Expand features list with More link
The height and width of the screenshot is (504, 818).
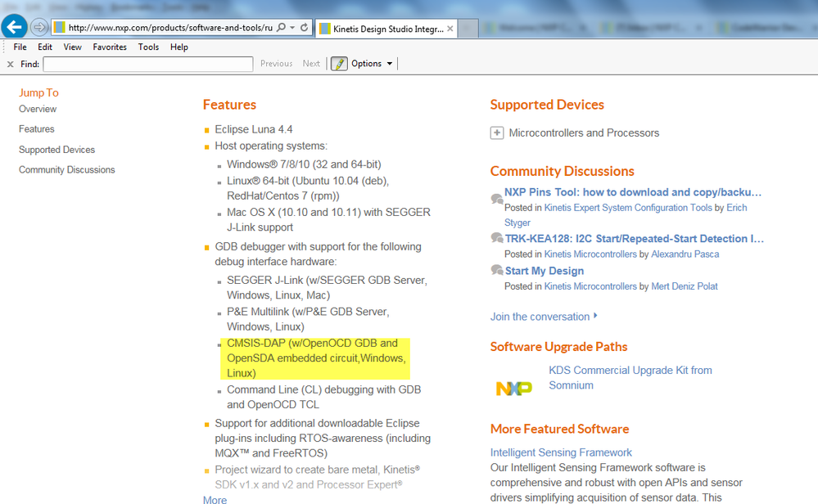215,501
